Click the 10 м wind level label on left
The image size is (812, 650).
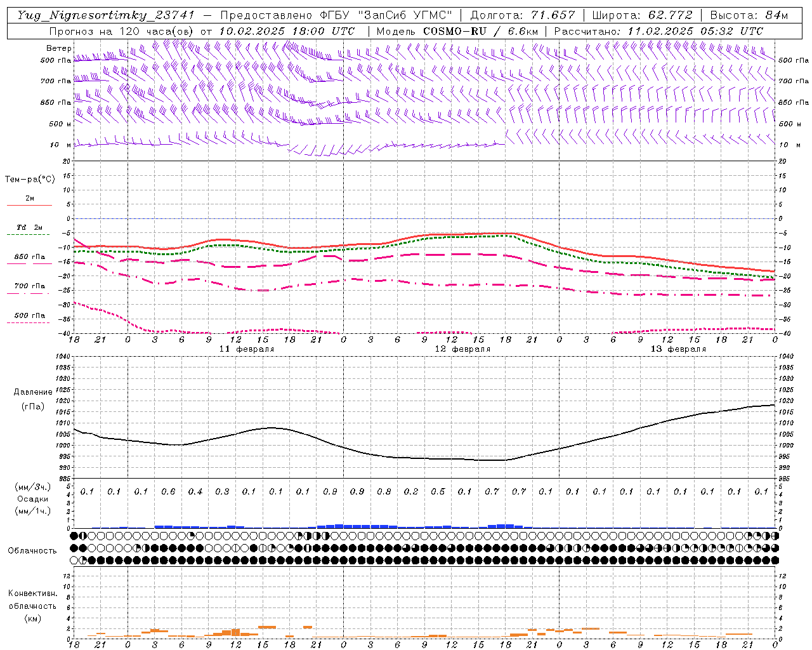pyautogui.click(x=60, y=145)
